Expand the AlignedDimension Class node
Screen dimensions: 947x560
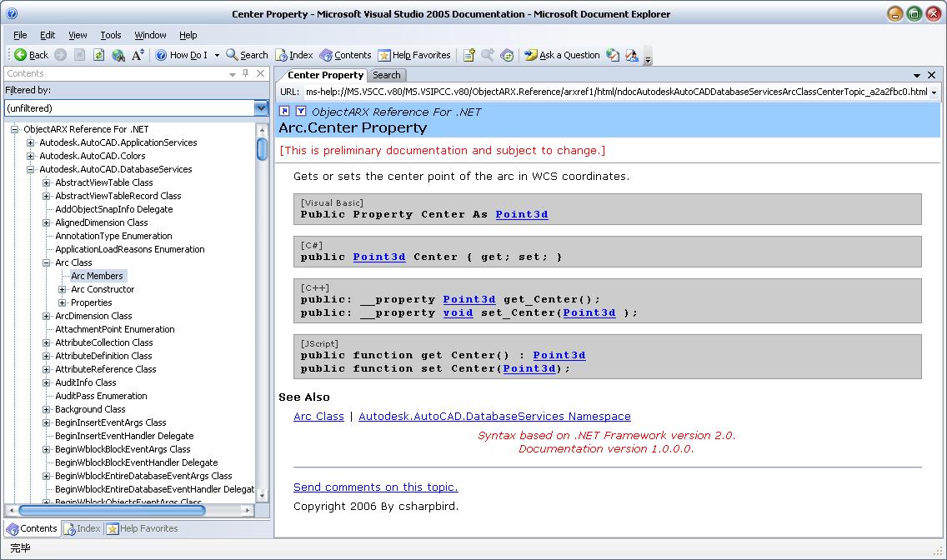point(46,222)
